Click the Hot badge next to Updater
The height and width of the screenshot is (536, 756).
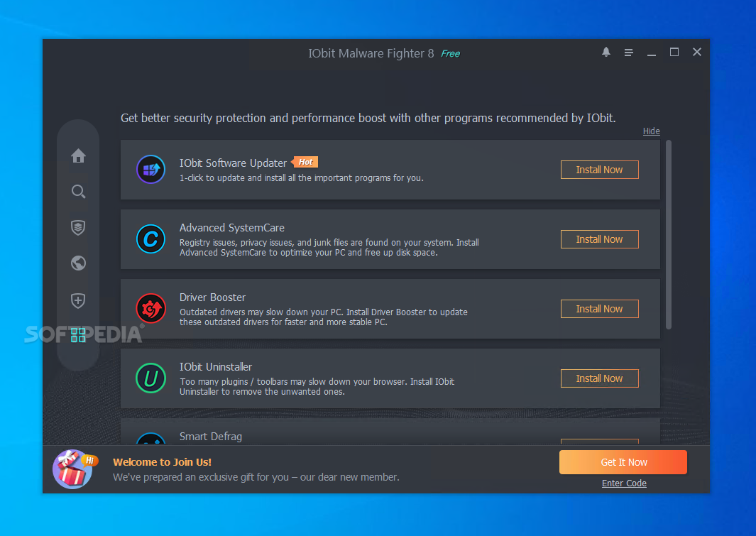coord(305,162)
